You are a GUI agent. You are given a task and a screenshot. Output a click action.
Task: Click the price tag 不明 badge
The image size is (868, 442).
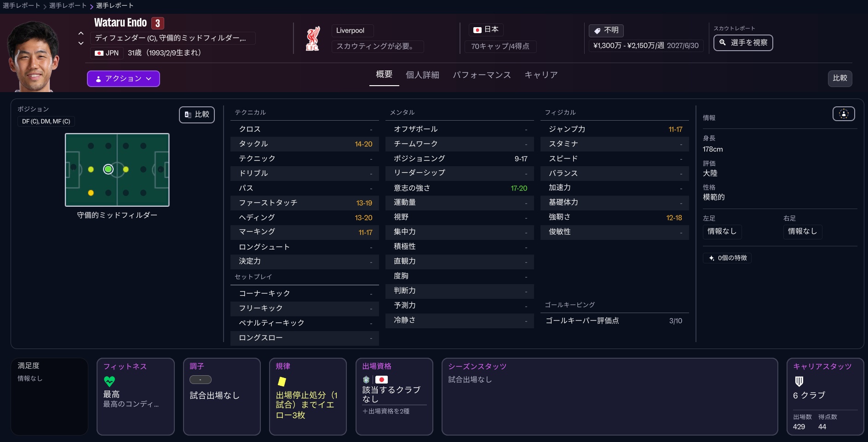[606, 30]
